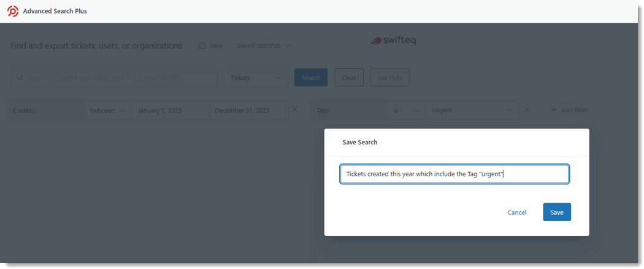This screenshot has height=269, width=644.
Task: Open the 'is' operator dropdown
Action: pyautogui.click(x=407, y=110)
